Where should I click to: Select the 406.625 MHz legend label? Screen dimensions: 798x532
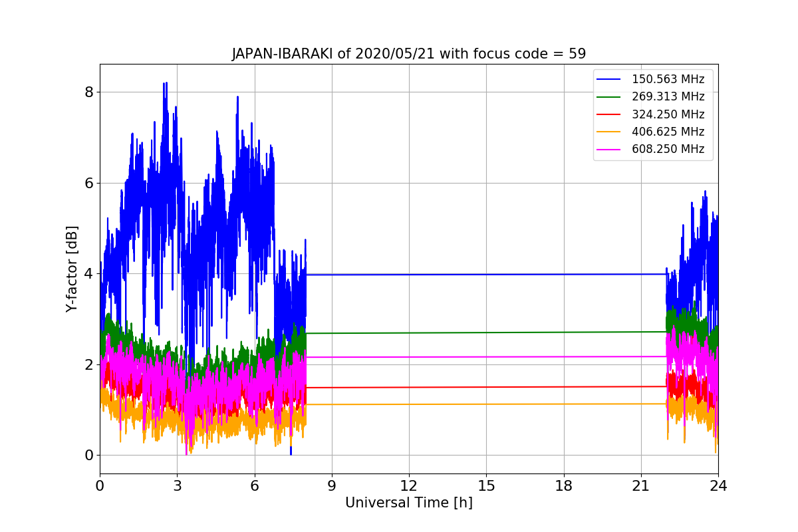668,132
